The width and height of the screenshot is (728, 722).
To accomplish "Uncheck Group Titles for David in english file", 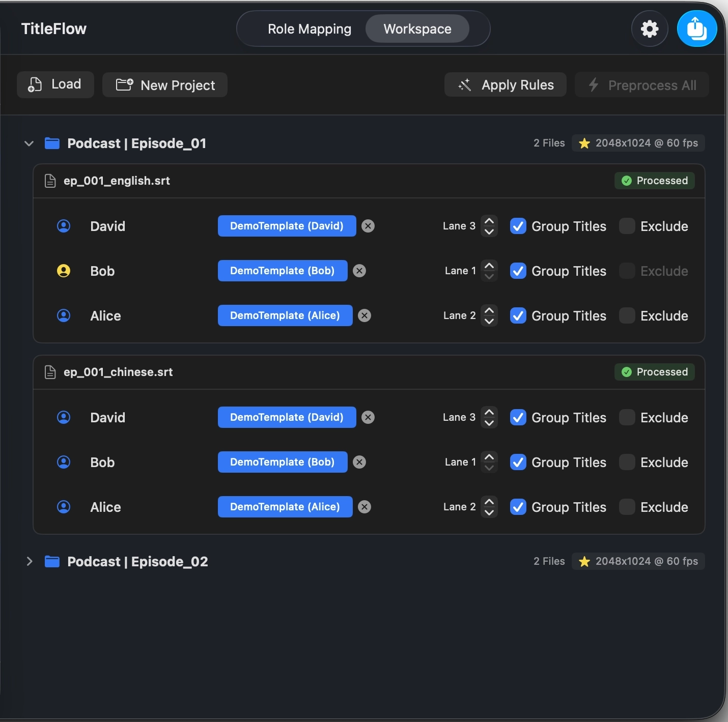I will coord(518,226).
